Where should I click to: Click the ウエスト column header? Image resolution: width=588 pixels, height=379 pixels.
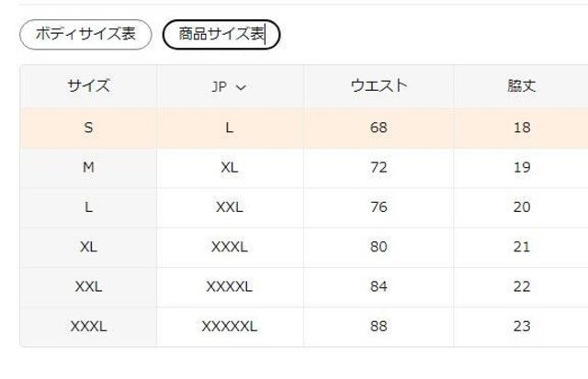click(379, 87)
